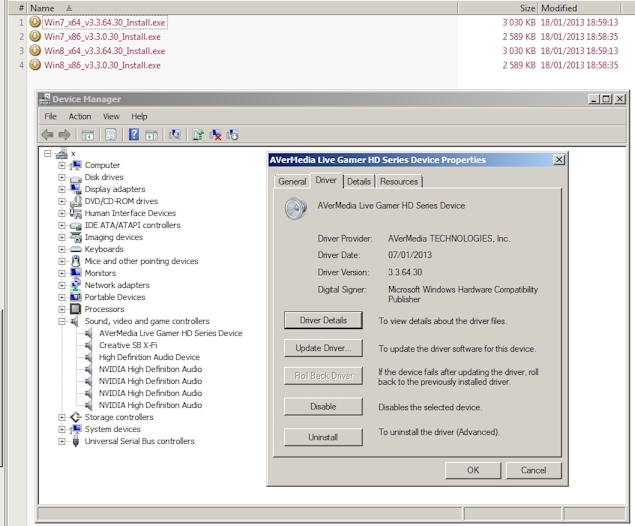This screenshot has width=635, height=526.
Task: Click the Show/Hide Console Tree toolbar icon
Action: (x=88, y=135)
